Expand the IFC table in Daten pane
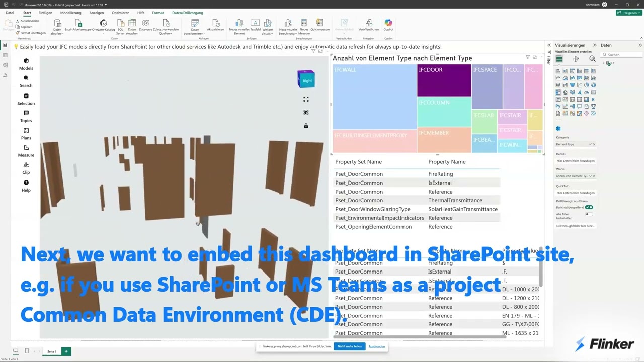Screen dimensions: 644x362 pos(604,63)
